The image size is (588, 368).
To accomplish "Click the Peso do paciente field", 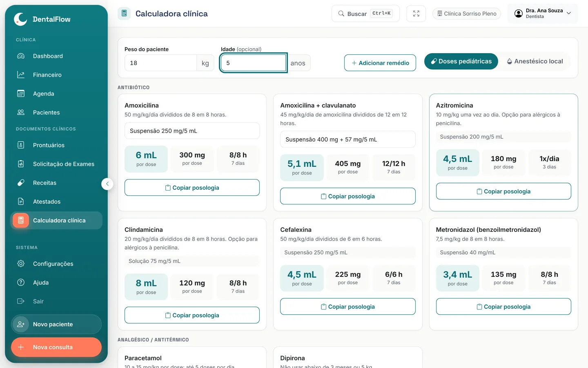I will pyautogui.click(x=160, y=63).
